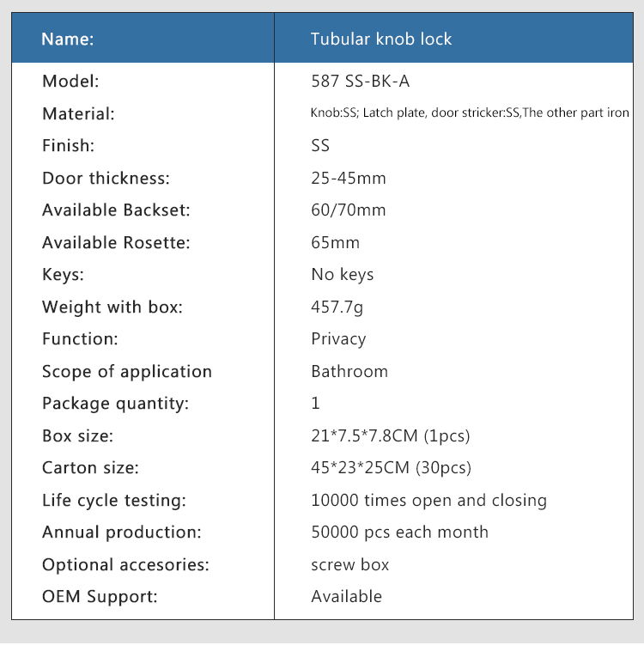Click the 60/70mm backset value
The image size is (644, 645).
(x=349, y=210)
